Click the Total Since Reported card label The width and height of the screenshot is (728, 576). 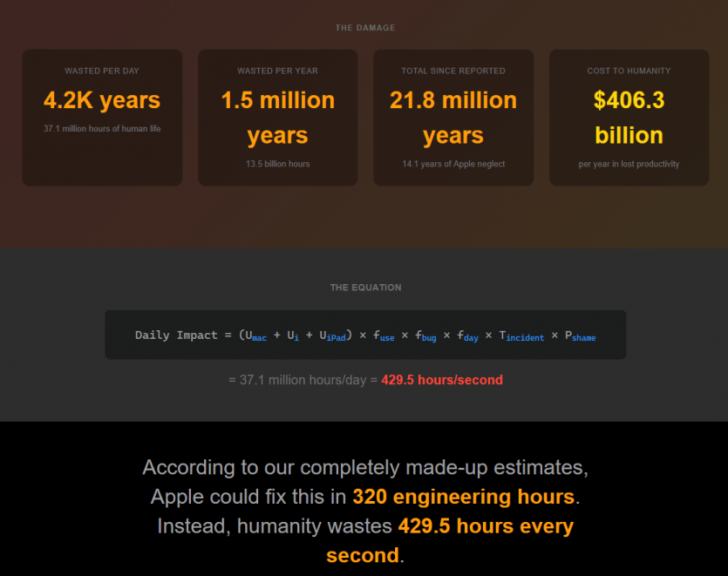453,71
